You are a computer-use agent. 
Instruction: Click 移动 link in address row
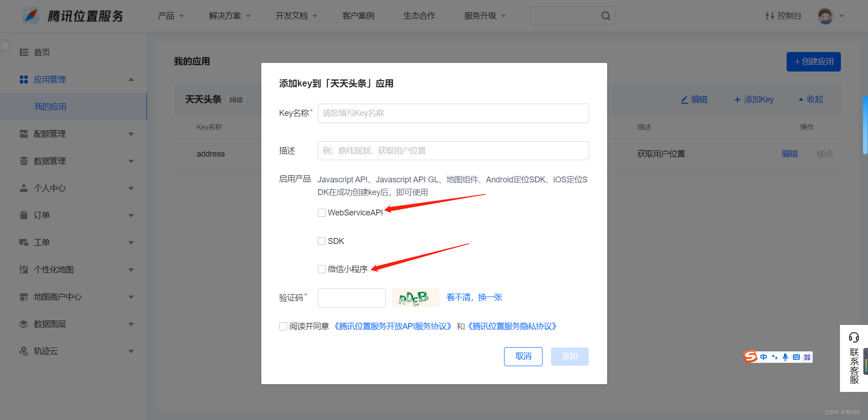pos(825,154)
